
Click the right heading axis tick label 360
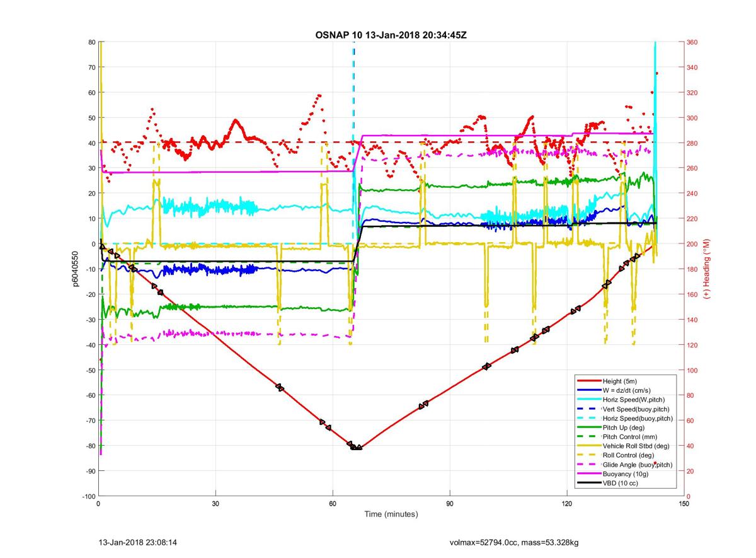[693, 42]
